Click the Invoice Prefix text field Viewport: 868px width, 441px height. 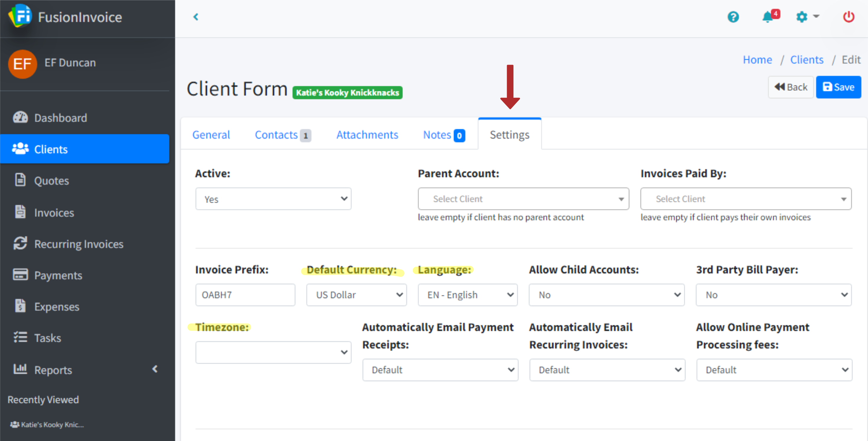(x=245, y=295)
